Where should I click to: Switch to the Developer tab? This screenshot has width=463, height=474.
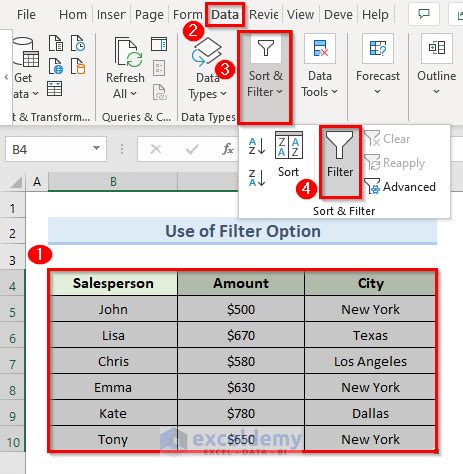coord(338,15)
